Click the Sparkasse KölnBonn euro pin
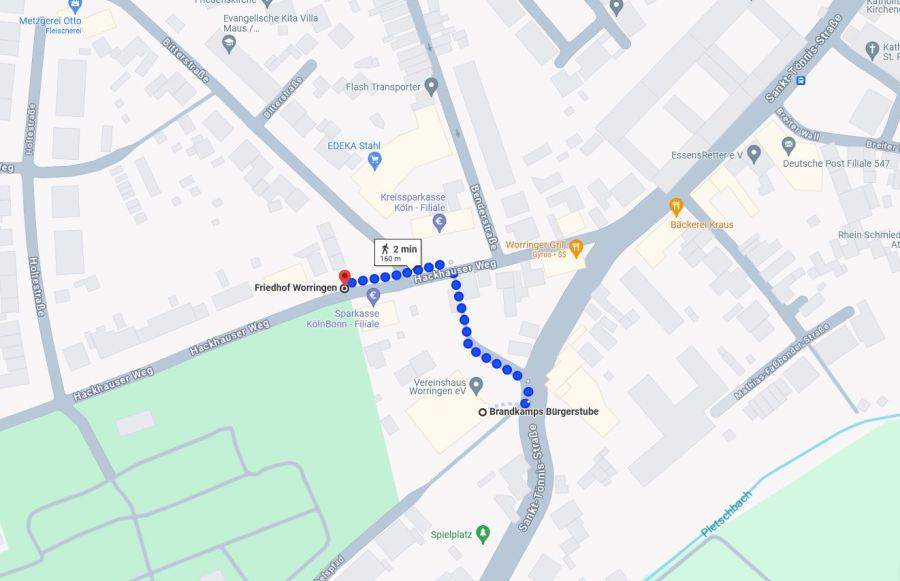 [373, 297]
